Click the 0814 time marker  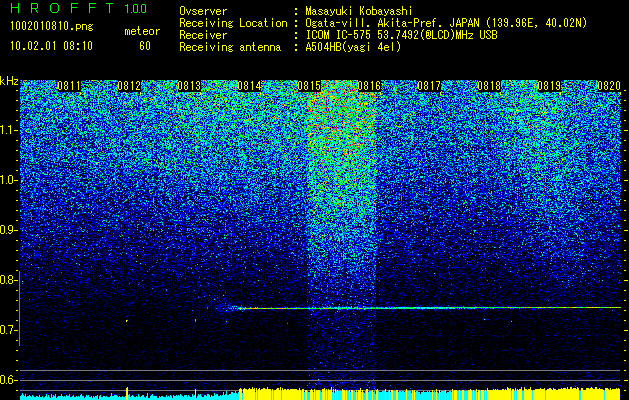click(249, 86)
